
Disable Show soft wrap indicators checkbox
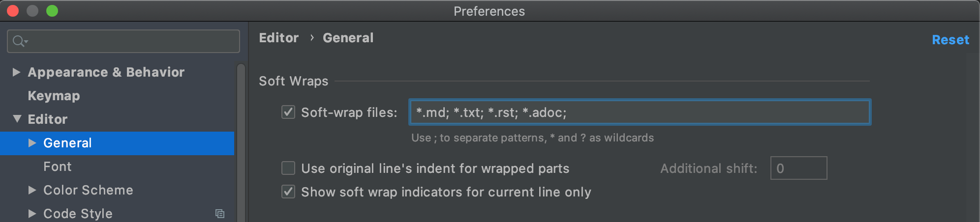click(x=288, y=192)
